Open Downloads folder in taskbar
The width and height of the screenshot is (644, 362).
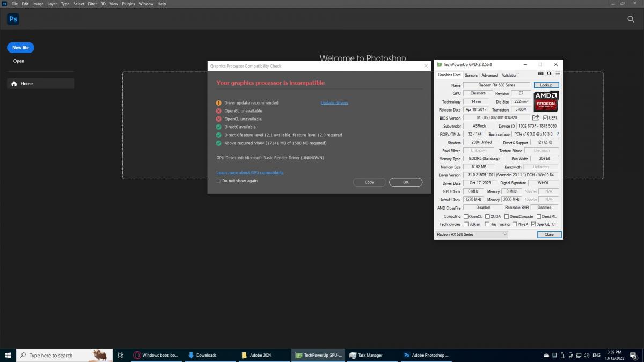tap(211, 355)
